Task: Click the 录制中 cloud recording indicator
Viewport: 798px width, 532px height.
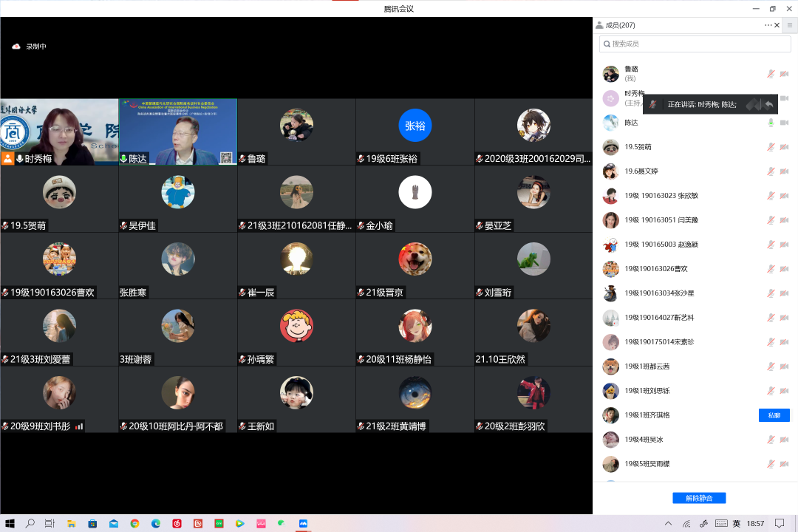Action: coord(30,47)
